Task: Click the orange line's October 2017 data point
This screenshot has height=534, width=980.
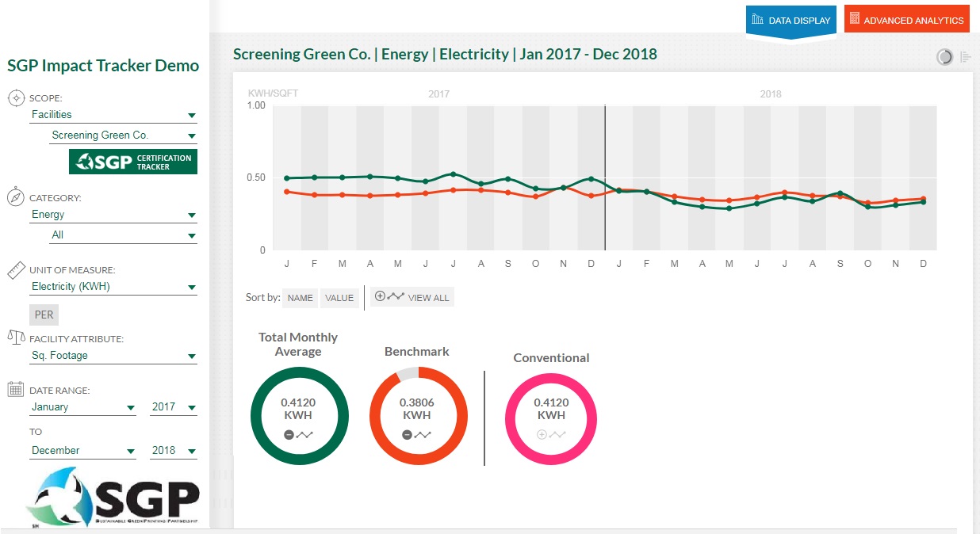Action: click(536, 196)
